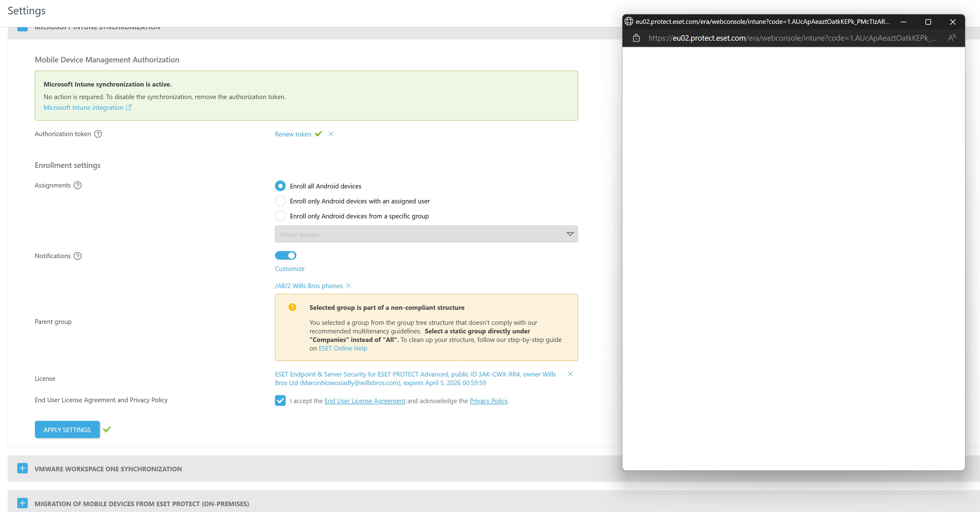Remove Wills Bros phones parent group
The height and width of the screenshot is (512, 980).
[x=348, y=286]
